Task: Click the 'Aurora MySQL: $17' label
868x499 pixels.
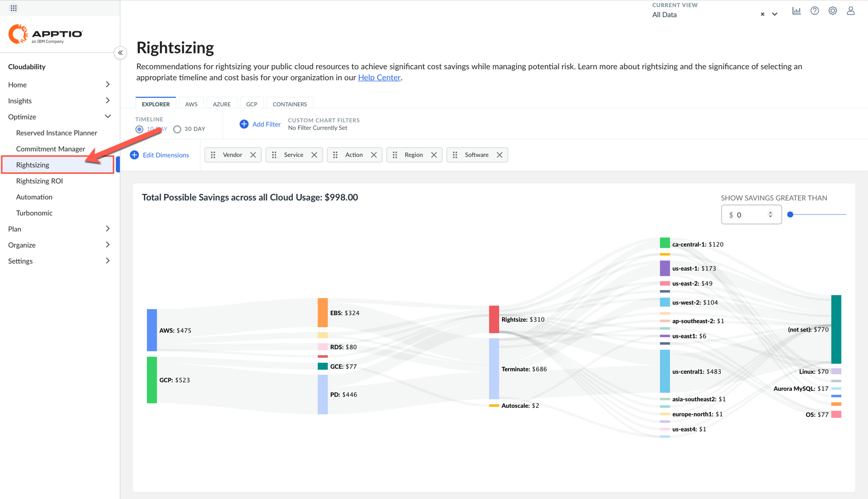Action: click(x=801, y=388)
